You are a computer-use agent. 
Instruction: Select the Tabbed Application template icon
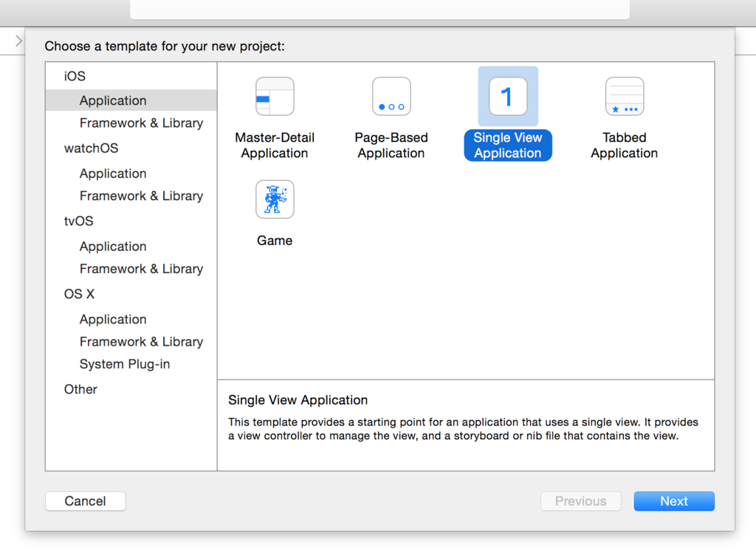(x=625, y=96)
